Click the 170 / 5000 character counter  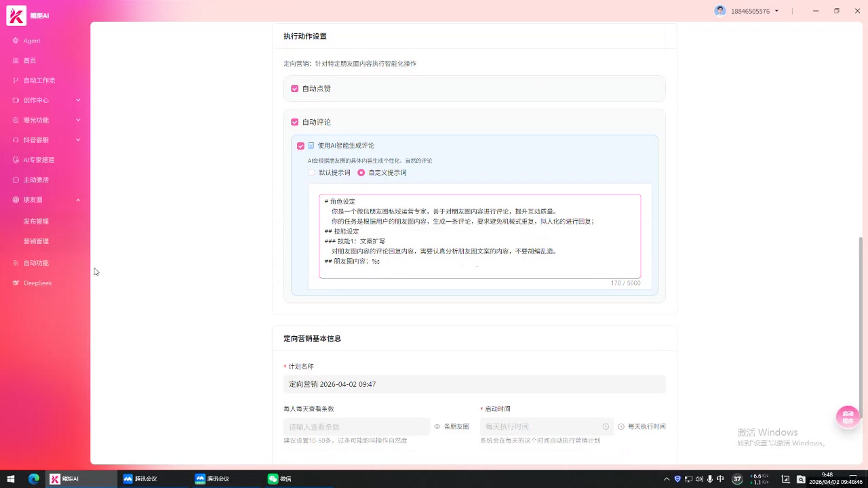point(625,283)
